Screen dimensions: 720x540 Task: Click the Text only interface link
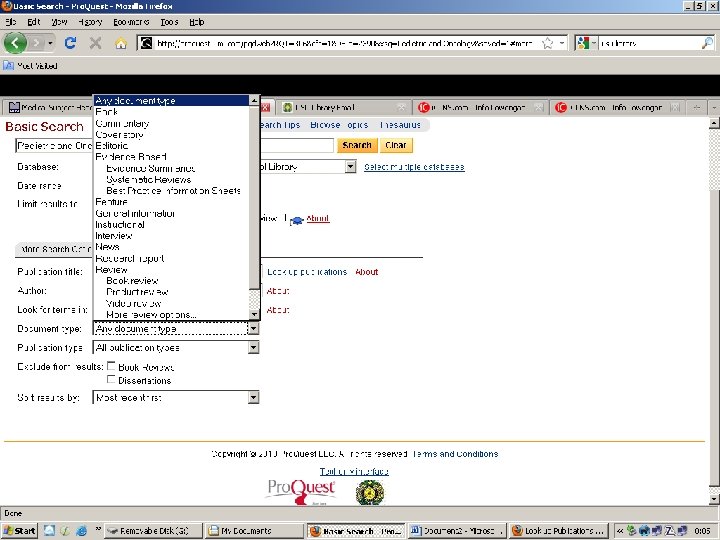(x=354, y=472)
